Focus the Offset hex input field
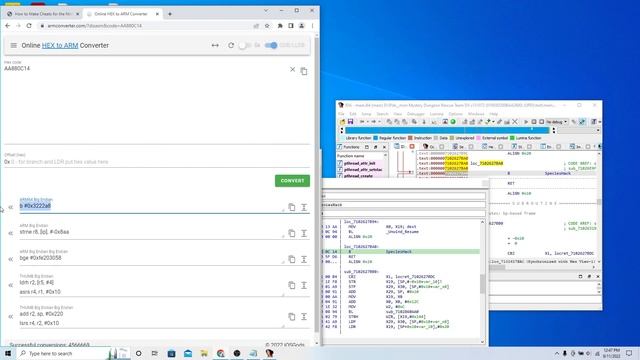Screen dimensions: 640x360 tap(157, 162)
